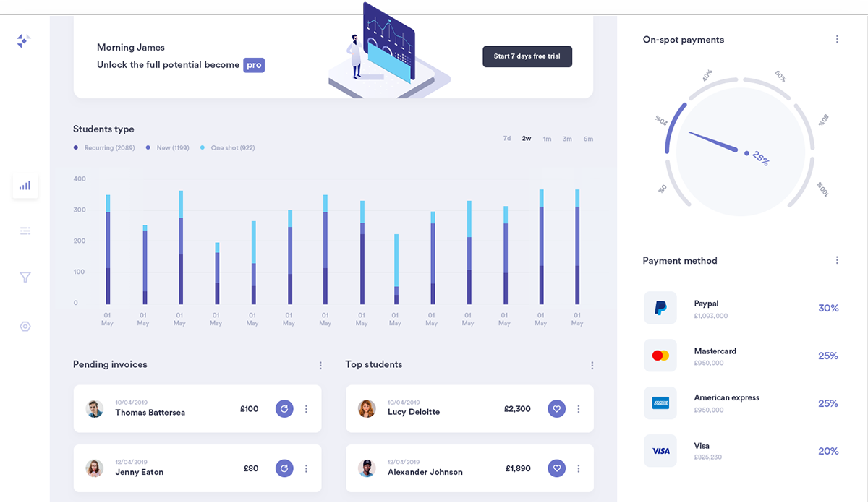868x503 pixels.
Task: Open On-spot payments options menu
Action: click(837, 40)
